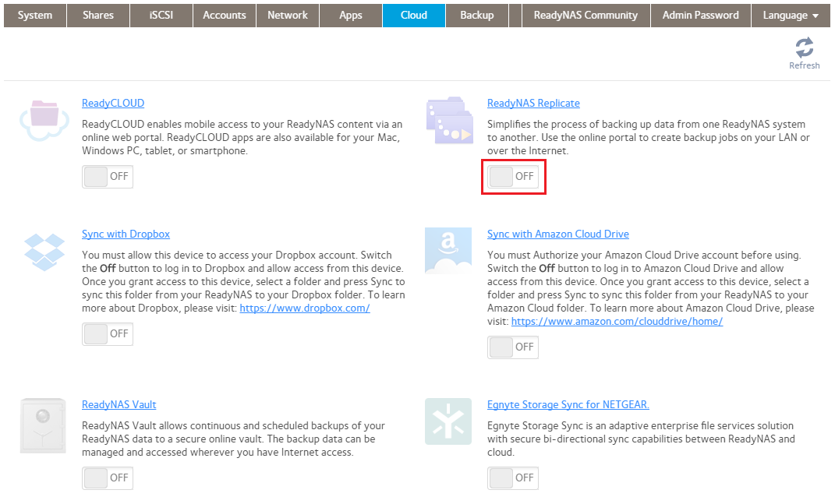The width and height of the screenshot is (835, 504).
Task: Turn on Egnyte Storage Sync toggle
Action: pyautogui.click(x=513, y=478)
